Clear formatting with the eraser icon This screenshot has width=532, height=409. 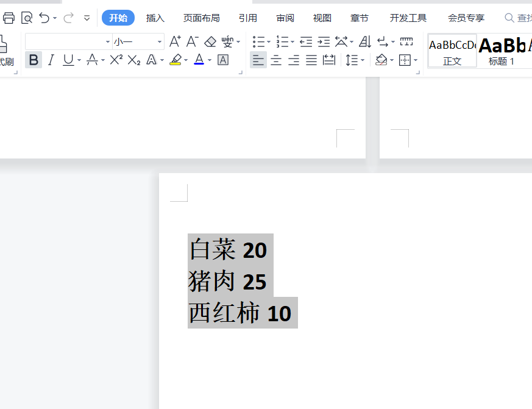coord(210,41)
